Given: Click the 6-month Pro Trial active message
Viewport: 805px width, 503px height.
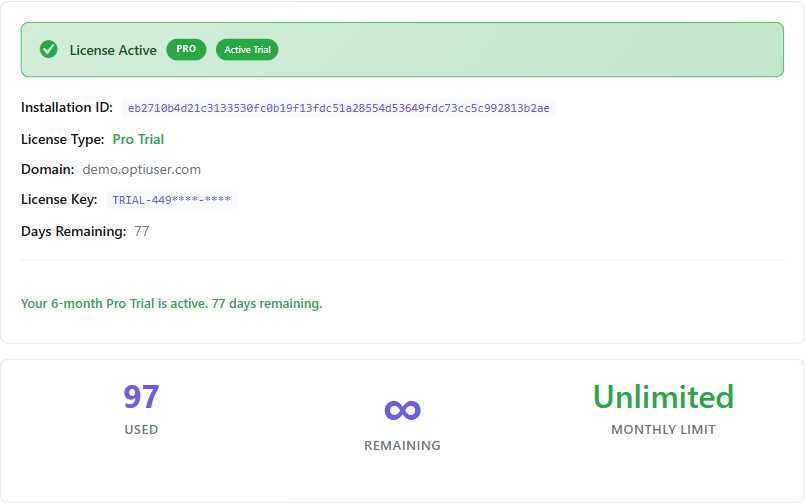Looking at the screenshot, I should (x=171, y=303).
